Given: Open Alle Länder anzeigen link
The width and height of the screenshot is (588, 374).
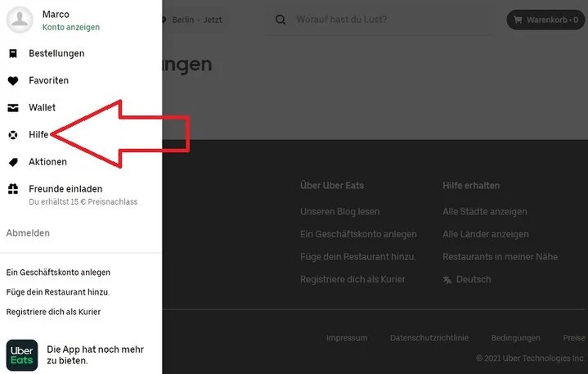Looking at the screenshot, I should pyautogui.click(x=486, y=234).
